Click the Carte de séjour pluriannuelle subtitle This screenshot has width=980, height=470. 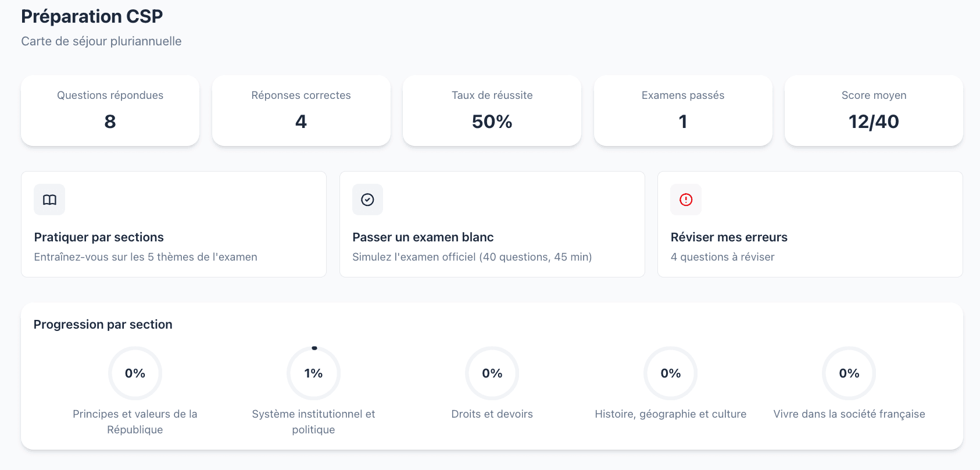pyautogui.click(x=101, y=41)
